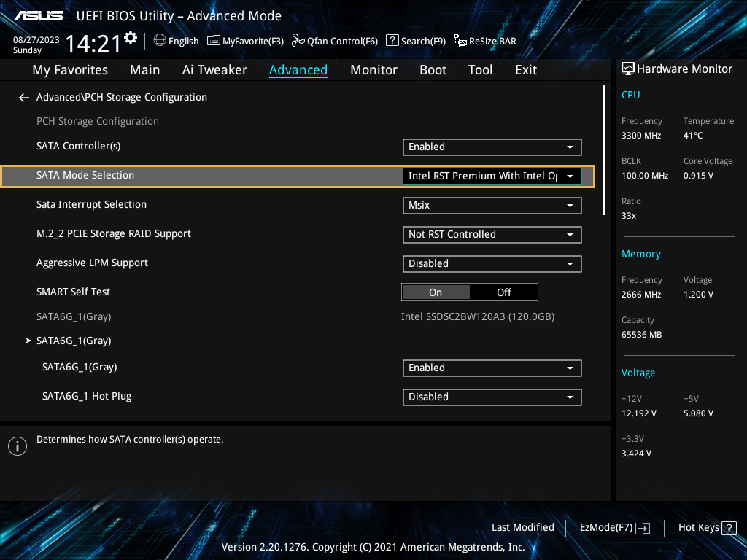The height and width of the screenshot is (560, 747).
Task: Click EzMode(F7) button label
Action: [606, 528]
